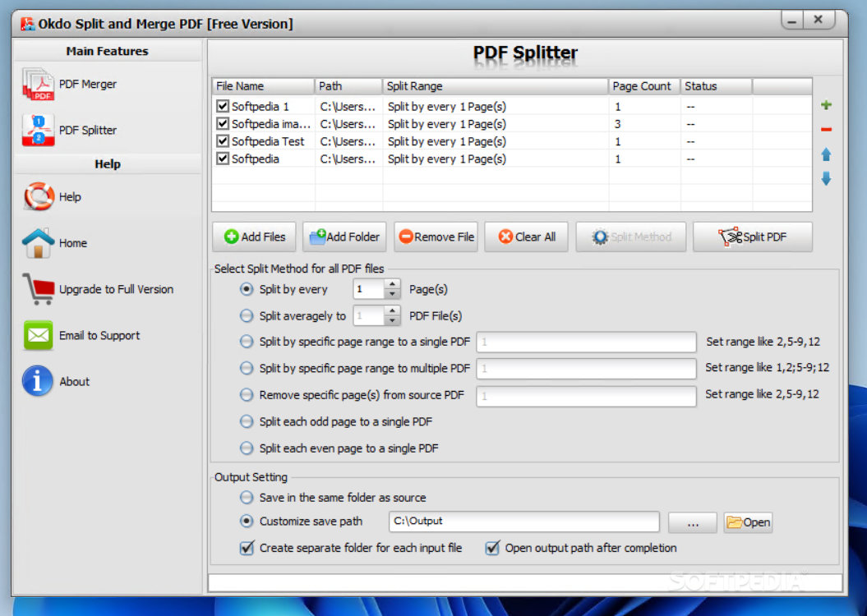Increase Split by every page count spinner
Image resolution: width=867 pixels, height=616 pixels.
pyautogui.click(x=392, y=284)
